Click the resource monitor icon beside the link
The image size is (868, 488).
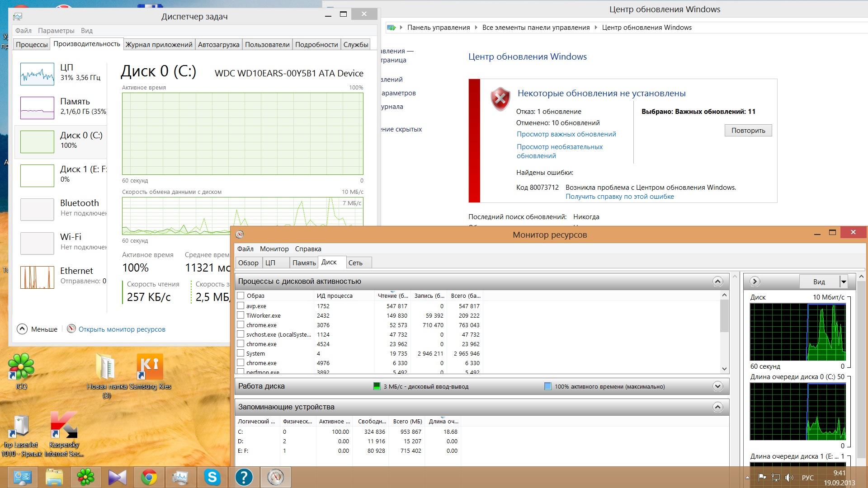click(71, 328)
